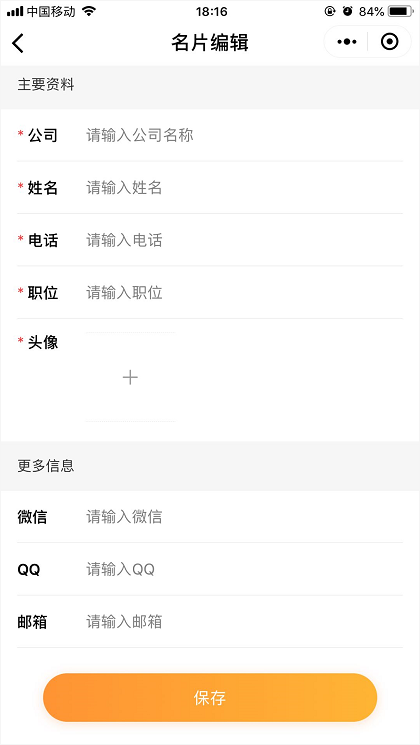The width and height of the screenshot is (420, 745).
Task: Focus the 请输入QQ input field
Action: tap(244, 569)
